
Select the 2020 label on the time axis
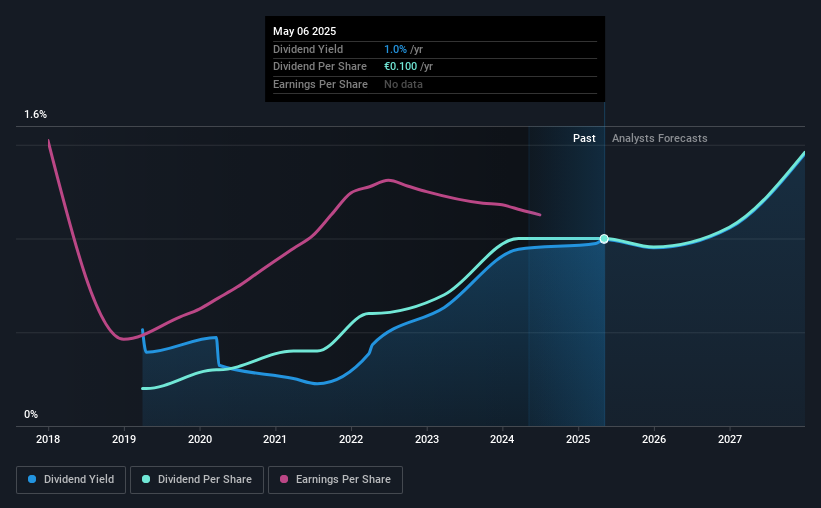coord(200,439)
